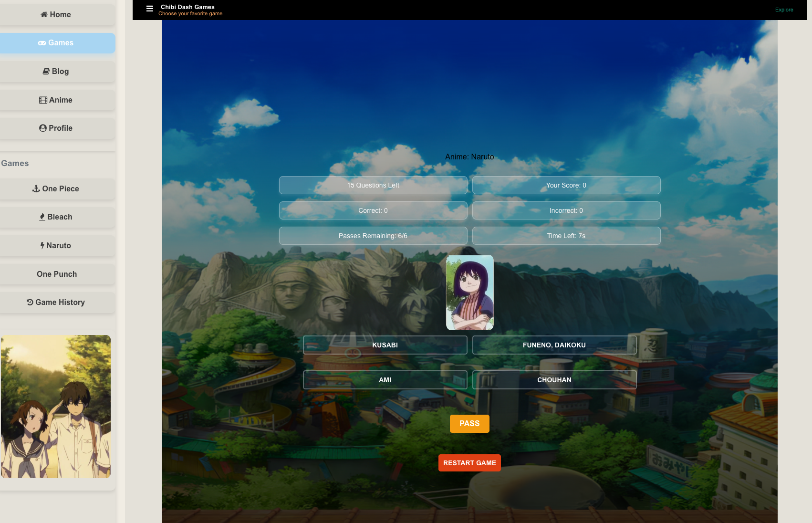Screen dimensions: 812x523
Task: Click the anime couple sidebar image
Action: click(56, 407)
